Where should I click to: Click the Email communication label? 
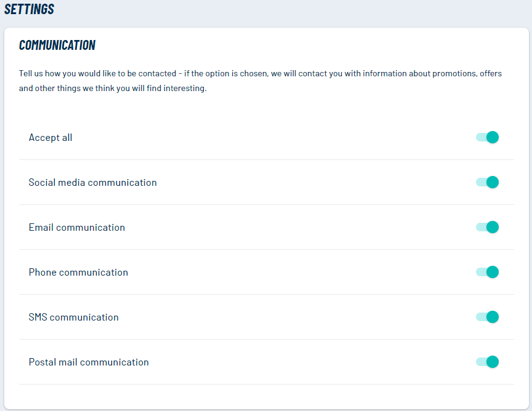tap(77, 228)
